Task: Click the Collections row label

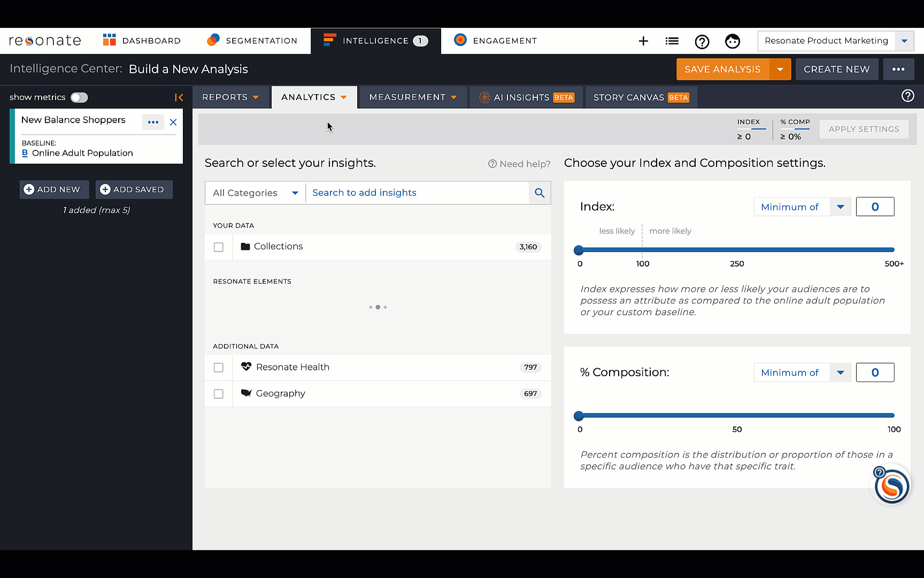Action: click(278, 246)
